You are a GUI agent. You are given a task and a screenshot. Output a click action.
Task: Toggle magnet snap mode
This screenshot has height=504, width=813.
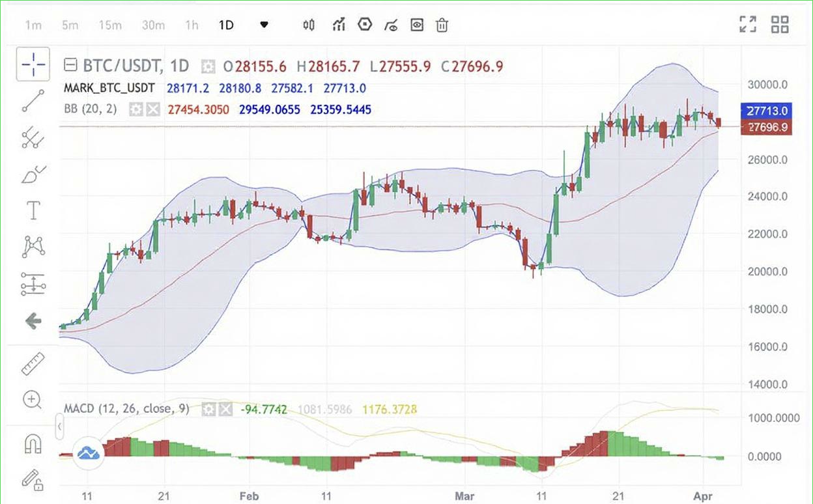point(33,444)
